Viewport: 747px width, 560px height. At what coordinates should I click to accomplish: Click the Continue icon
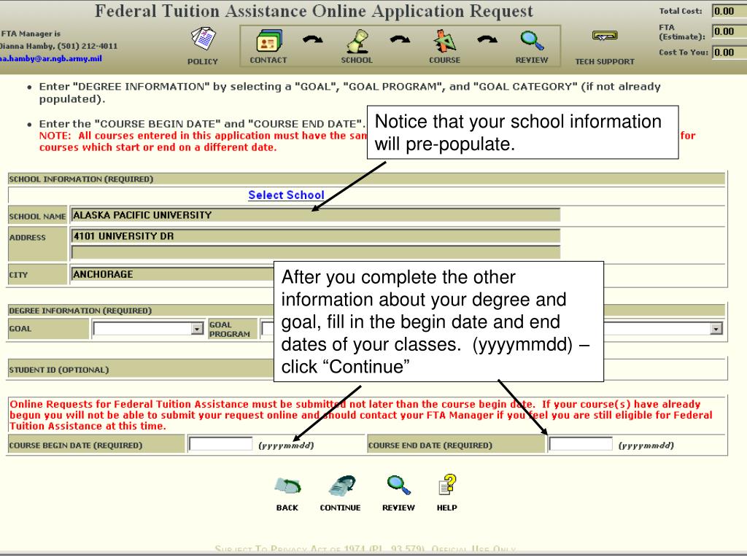[341, 486]
